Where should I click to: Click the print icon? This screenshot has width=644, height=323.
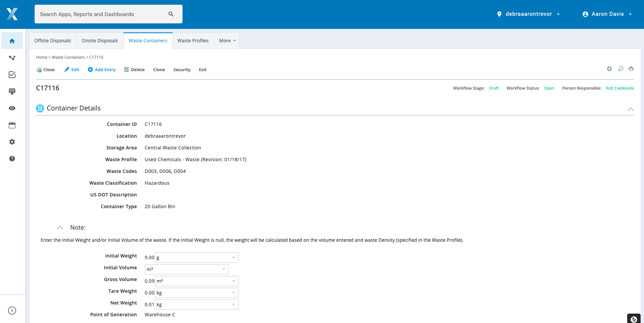[631, 69]
